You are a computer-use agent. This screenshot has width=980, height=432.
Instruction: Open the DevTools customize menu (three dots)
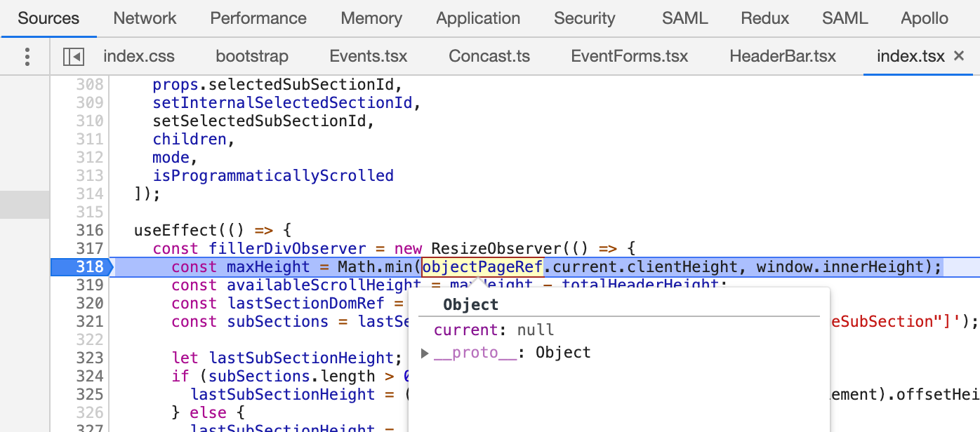point(26,56)
